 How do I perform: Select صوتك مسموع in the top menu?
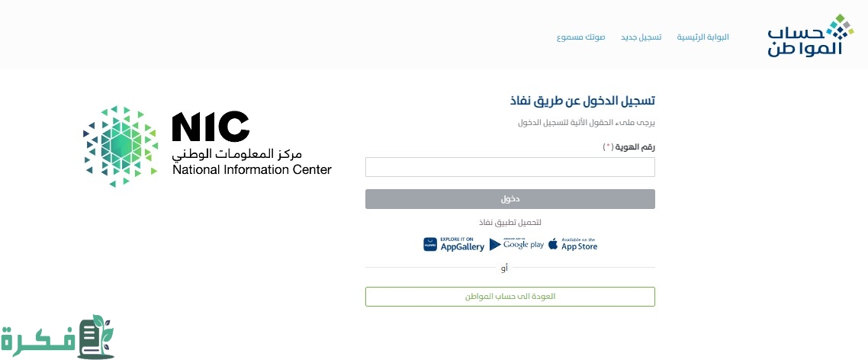[x=580, y=37]
